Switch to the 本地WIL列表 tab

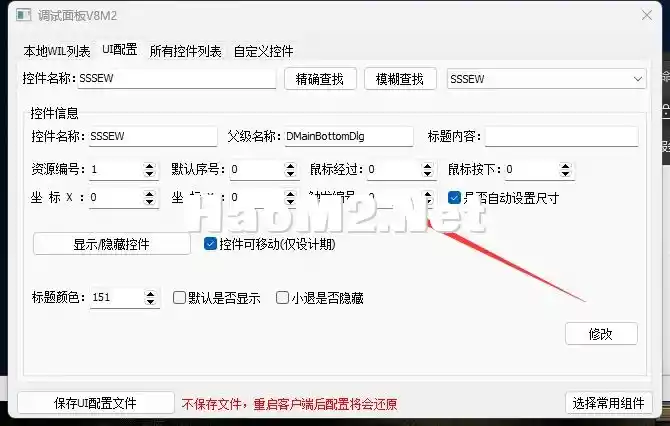click(57, 51)
